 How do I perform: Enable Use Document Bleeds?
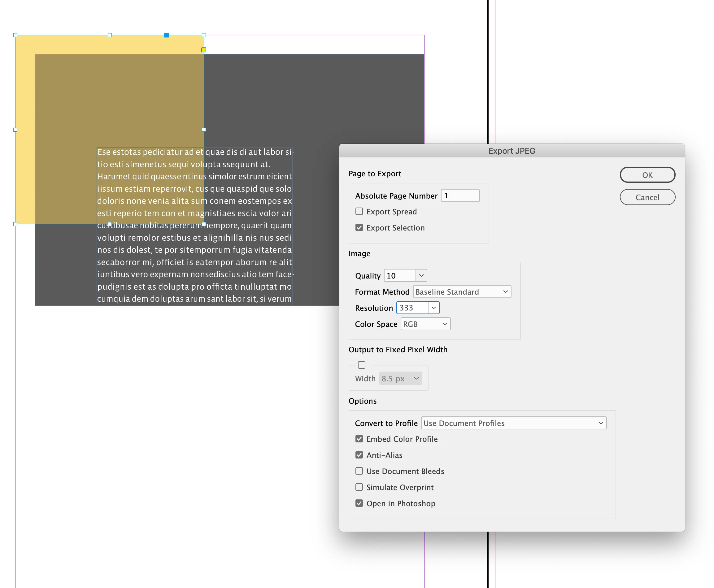(x=359, y=471)
